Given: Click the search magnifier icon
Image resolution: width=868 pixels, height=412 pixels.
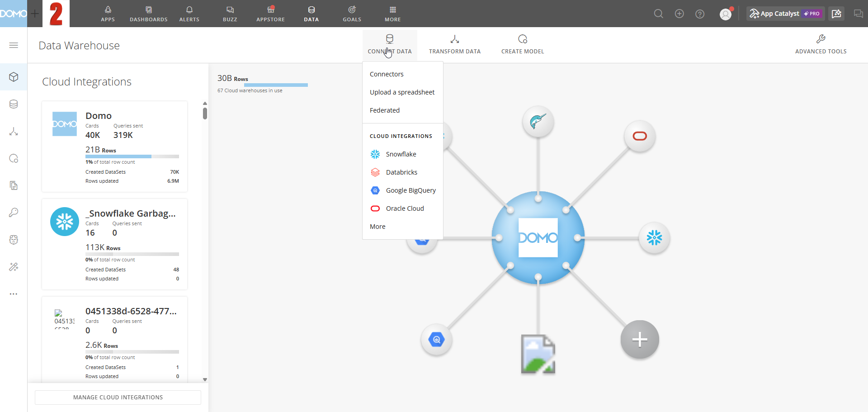Looking at the screenshot, I should click(x=659, y=14).
